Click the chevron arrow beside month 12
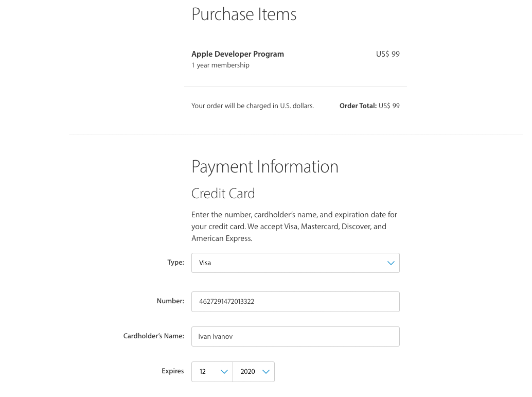 pos(224,372)
